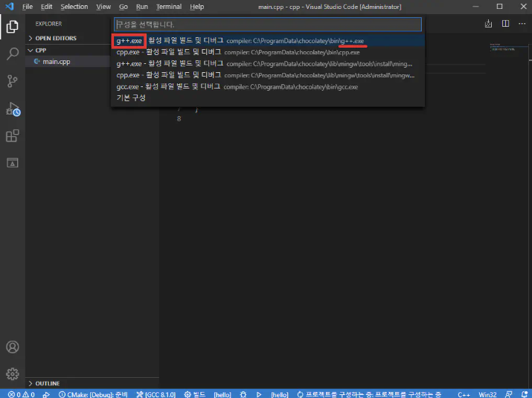Open the View menu

[103, 7]
